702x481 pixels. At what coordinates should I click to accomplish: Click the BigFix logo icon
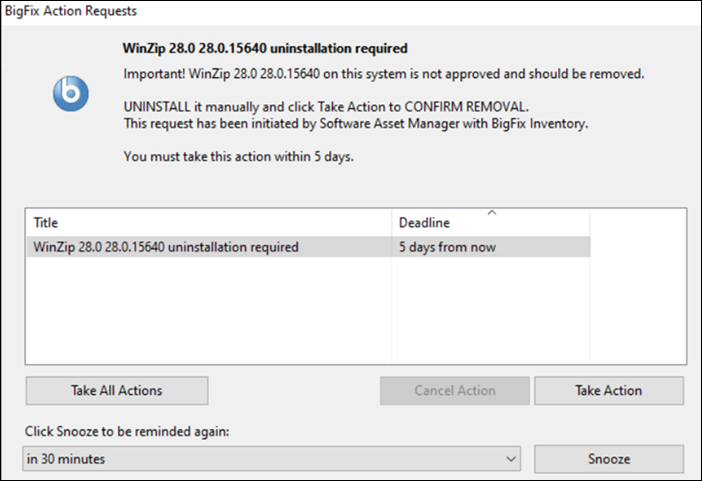tap(70, 93)
